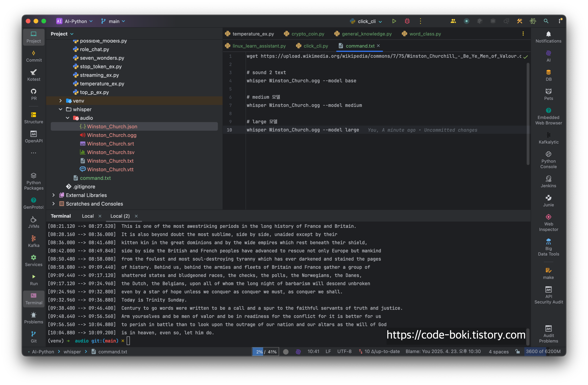Image resolution: width=588 pixels, height=385 pixels.
Task: Toggle the Terminal tool window button
Action: 34,299
